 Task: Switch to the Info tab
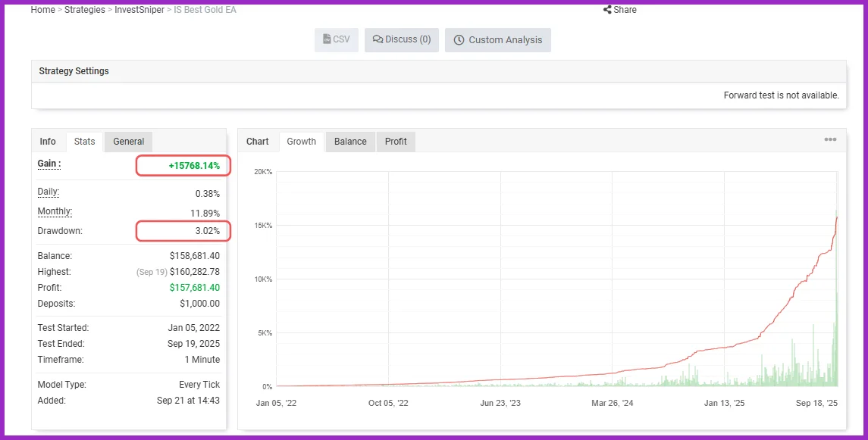click(x=48, y=142)
